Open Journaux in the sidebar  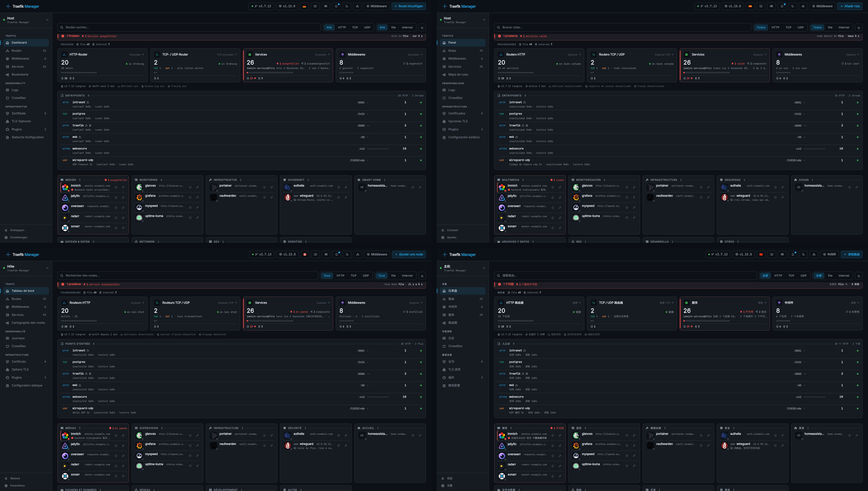click(x=18, y=338)
